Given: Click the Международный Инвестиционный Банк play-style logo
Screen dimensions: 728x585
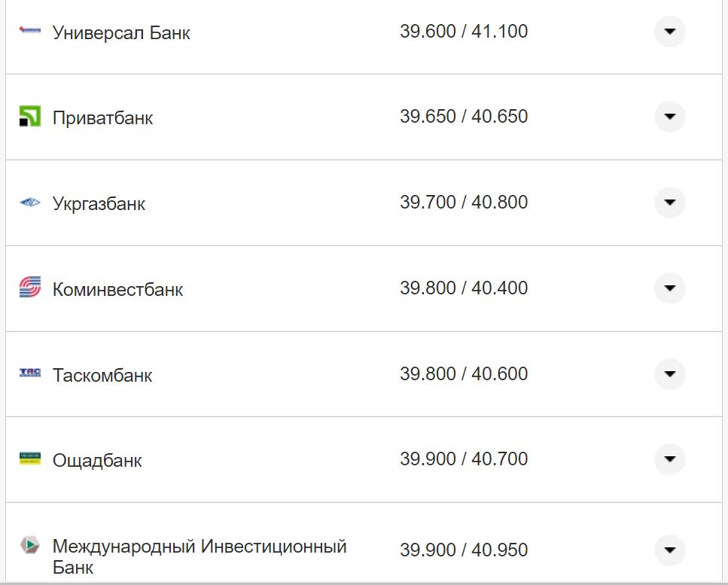Looking at the screenshot, I should [29, 549].
